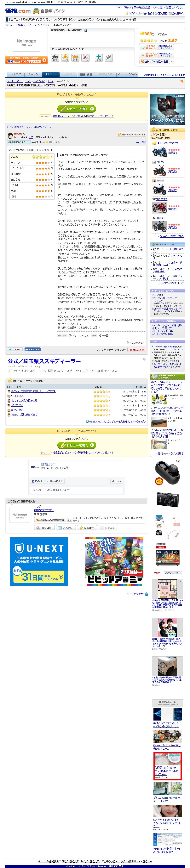The height and width of the screenshot is (868, 190).
Task: Click the Twitter ツイート button
Action: click(x=15, y=349)
